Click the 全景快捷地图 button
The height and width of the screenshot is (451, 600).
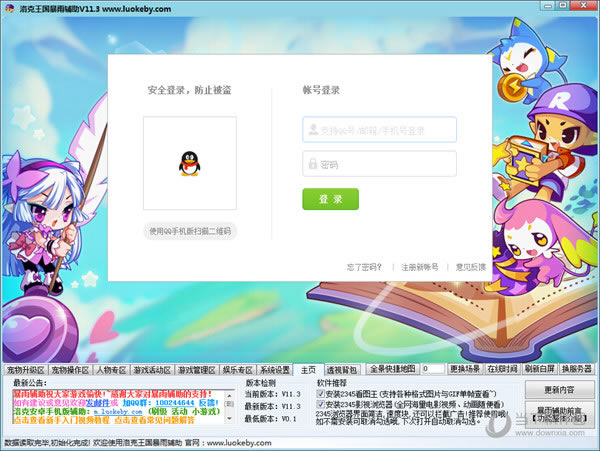click(x=392, y=369)
